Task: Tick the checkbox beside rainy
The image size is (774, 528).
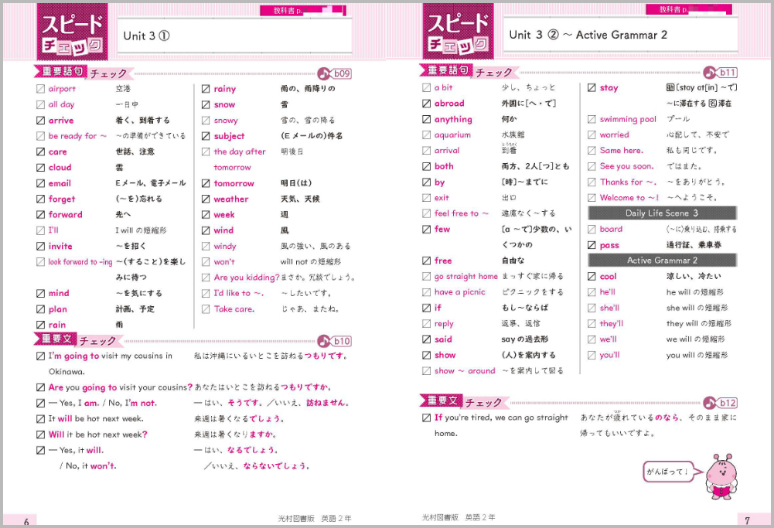Action: 206,89
